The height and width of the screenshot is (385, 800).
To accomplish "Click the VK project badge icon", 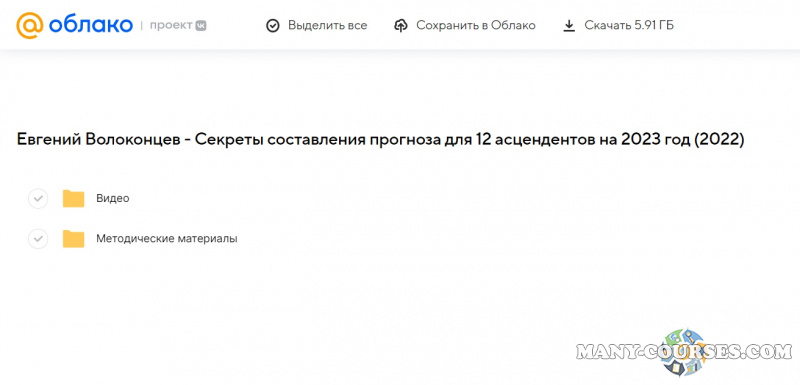I will coord(201,25).
